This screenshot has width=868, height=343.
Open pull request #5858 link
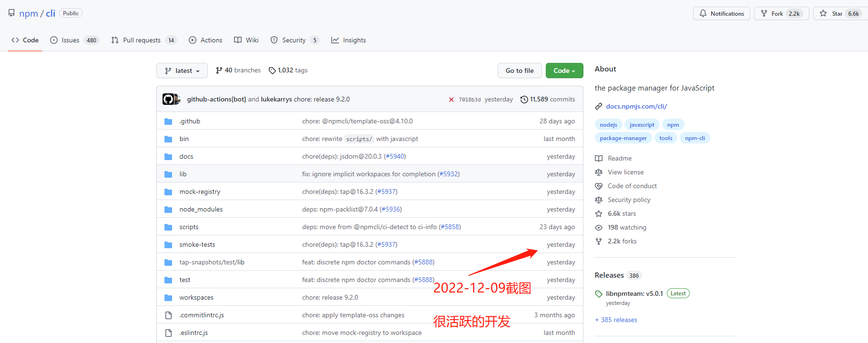point(450,227)
